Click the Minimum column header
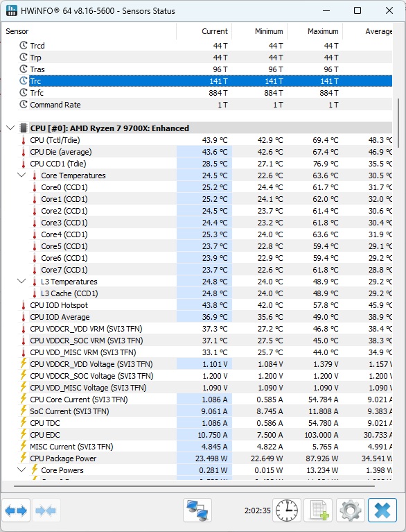 [x=259, y=31]
